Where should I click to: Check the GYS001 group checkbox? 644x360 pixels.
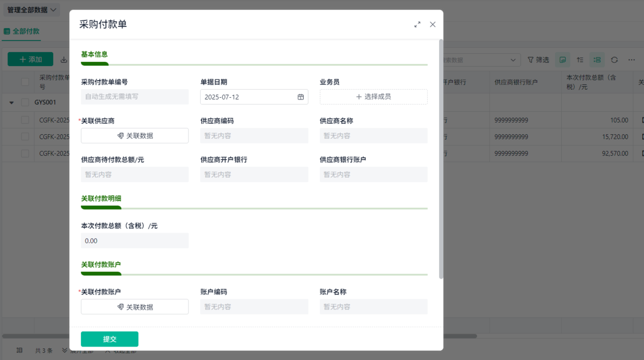[25, 102]
